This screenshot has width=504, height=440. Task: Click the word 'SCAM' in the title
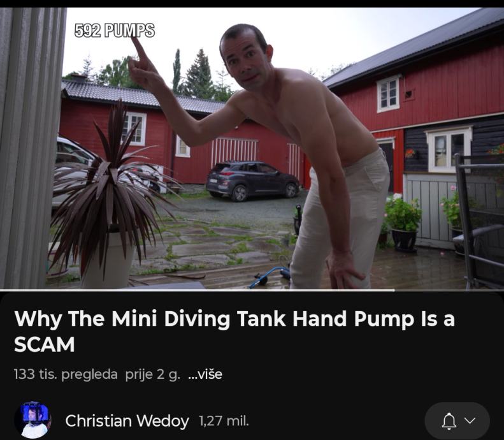45,344
